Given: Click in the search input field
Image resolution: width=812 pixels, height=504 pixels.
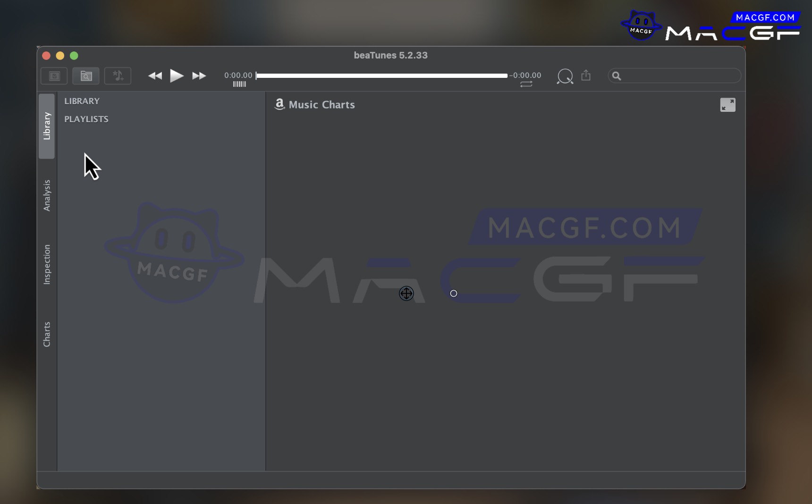Looking at the screenshot, I should [680, 76].
